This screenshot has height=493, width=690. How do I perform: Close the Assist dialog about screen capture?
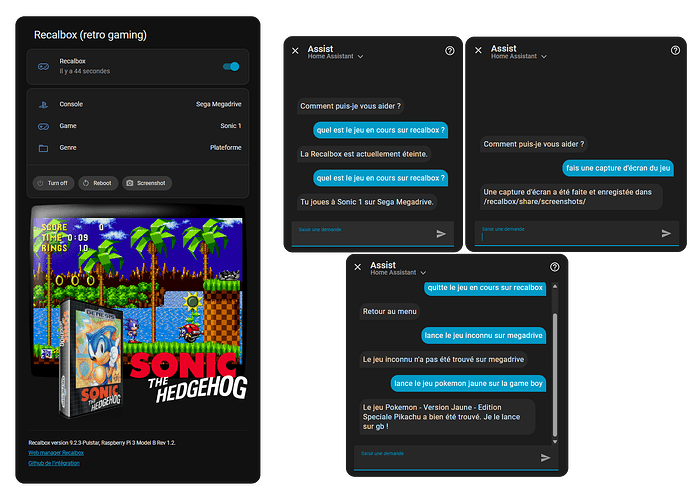(478, 50)
